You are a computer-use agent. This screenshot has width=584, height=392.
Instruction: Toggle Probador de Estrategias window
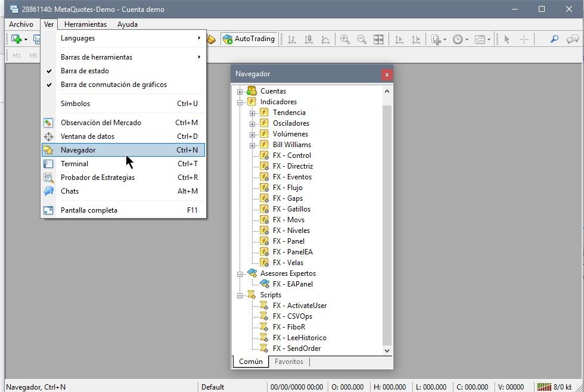(123, 178)
